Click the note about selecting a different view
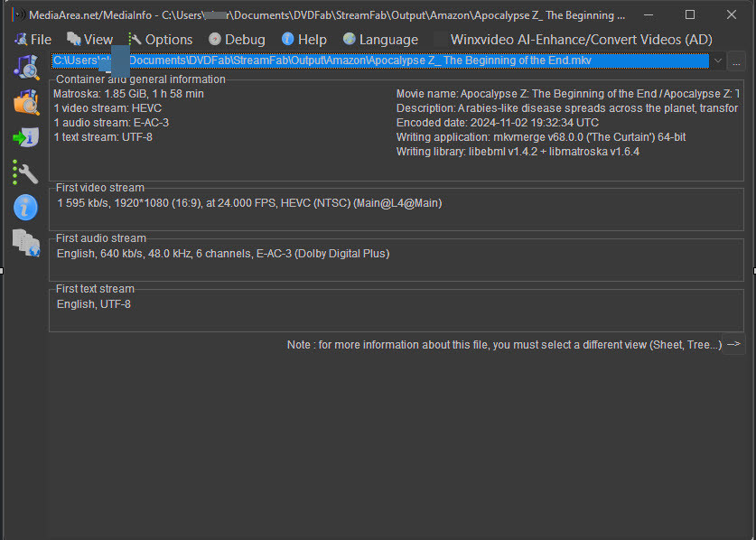 point(504,345)
